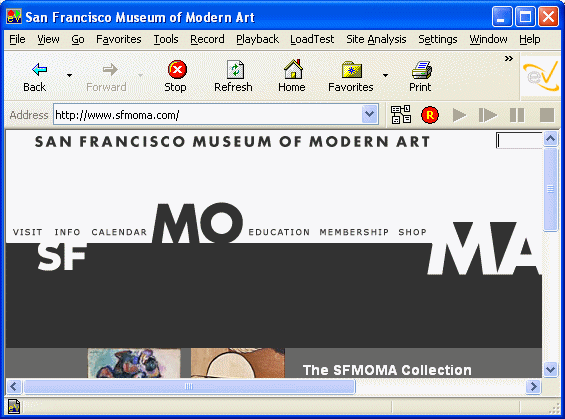Click the vertical scrollbar down arrow

[551, 369]
